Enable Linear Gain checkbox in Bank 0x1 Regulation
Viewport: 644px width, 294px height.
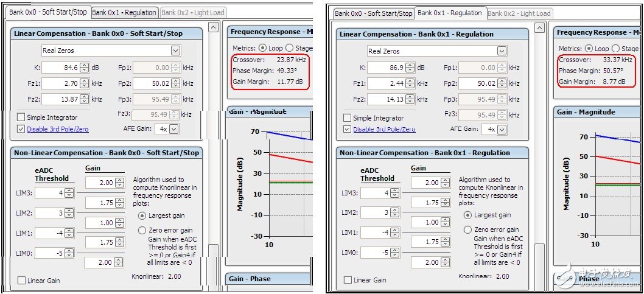tap(348, 280)
